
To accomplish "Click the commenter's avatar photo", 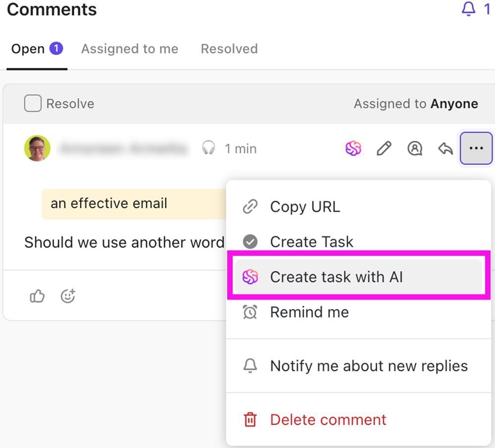I will click(37, 148).
